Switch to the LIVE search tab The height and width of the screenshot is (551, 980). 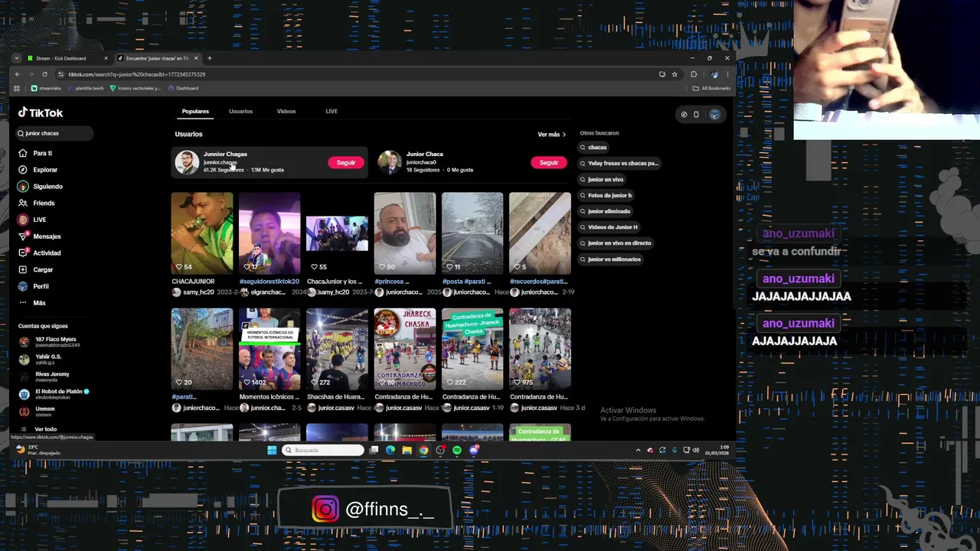coord(332,112)
